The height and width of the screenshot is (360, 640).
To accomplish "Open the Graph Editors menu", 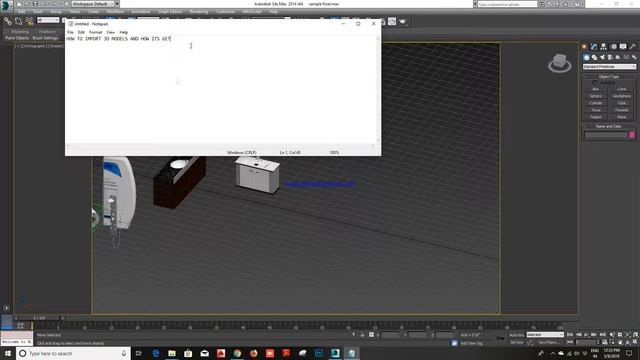I will [170, 12].
